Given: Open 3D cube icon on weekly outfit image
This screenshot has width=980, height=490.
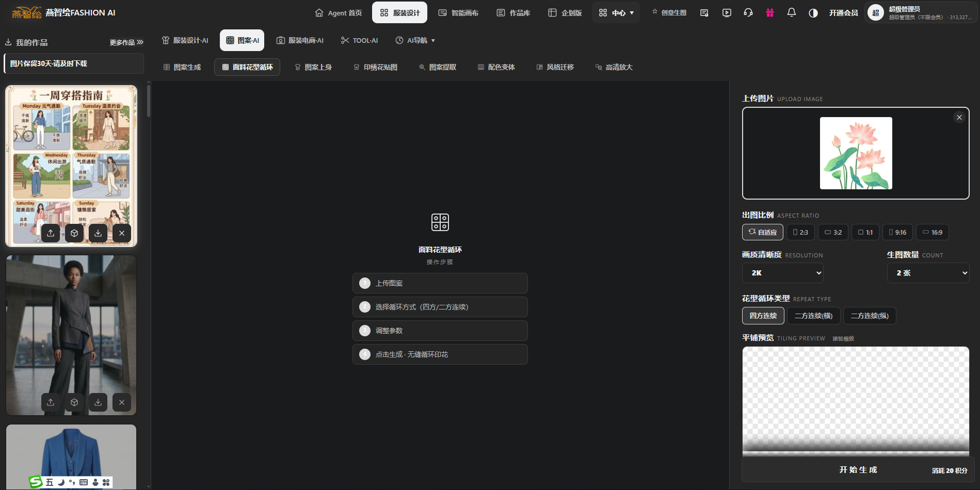Looking at the screenshot, I should coord(74,233).
